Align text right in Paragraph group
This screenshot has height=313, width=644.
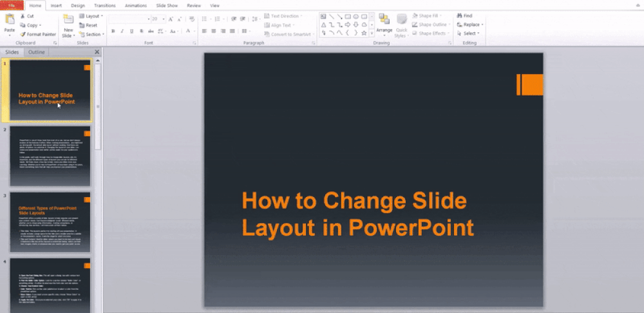(223, 31)
